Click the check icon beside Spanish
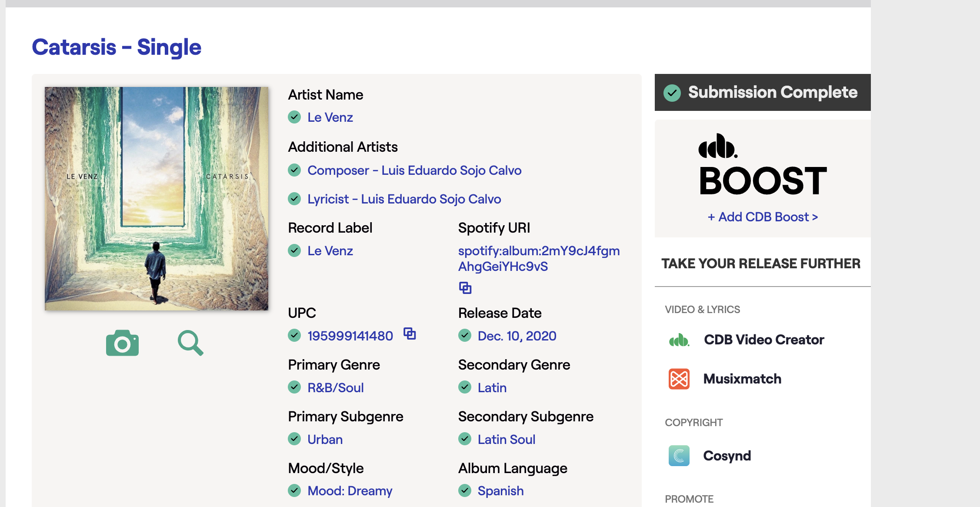 pos(465,490)
